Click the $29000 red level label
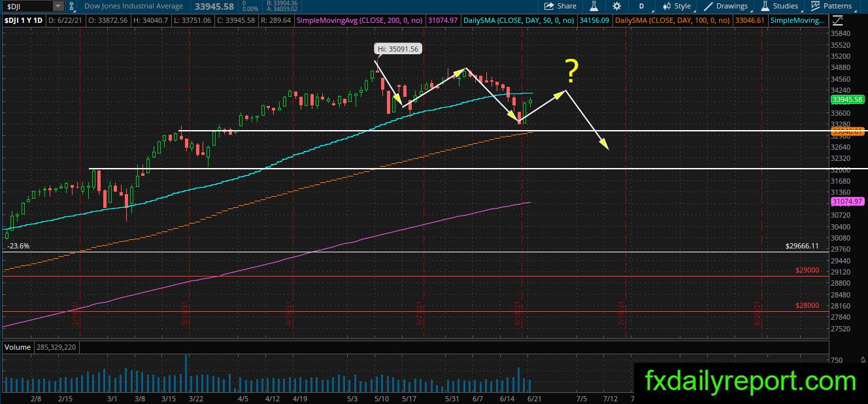 [807, 270]
